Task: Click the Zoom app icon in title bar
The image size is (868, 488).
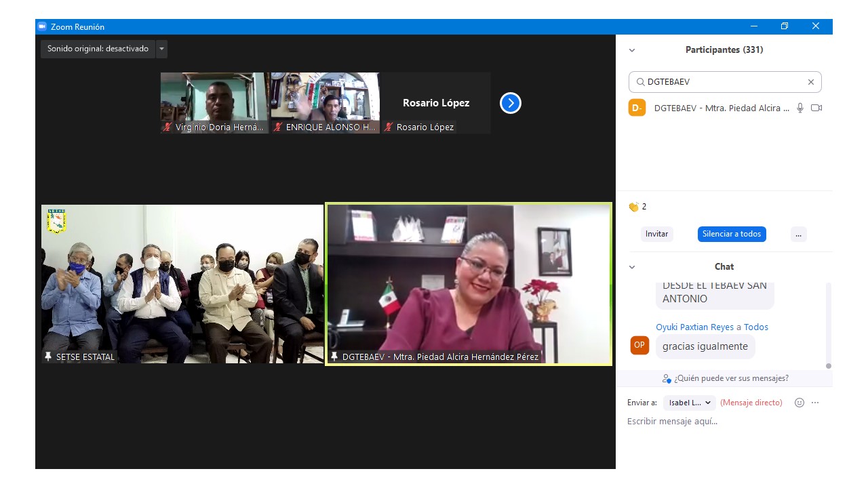Action: (x=42, y=26)
